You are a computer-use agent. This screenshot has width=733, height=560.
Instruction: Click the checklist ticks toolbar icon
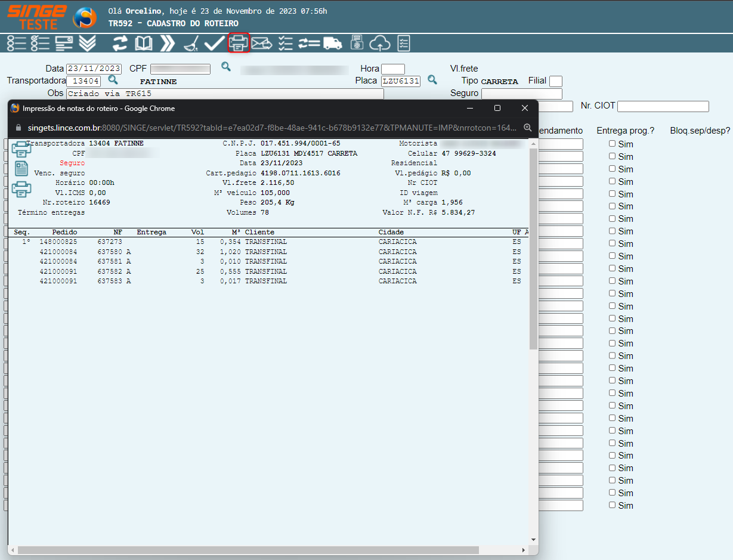point(286,43)
